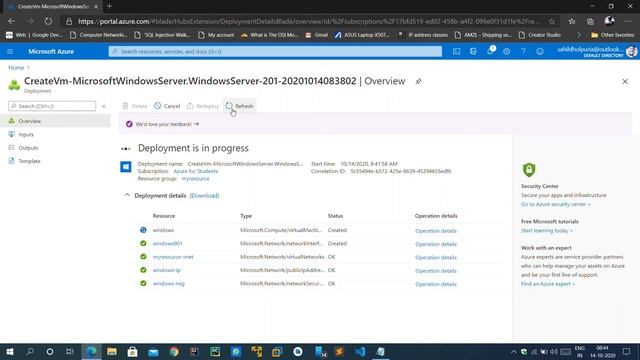Image resolution: width=640 pixels, height=360 pixels.
Task: Open the myresource resource group link
Action: pyautogui.click(x=195, y=179)
